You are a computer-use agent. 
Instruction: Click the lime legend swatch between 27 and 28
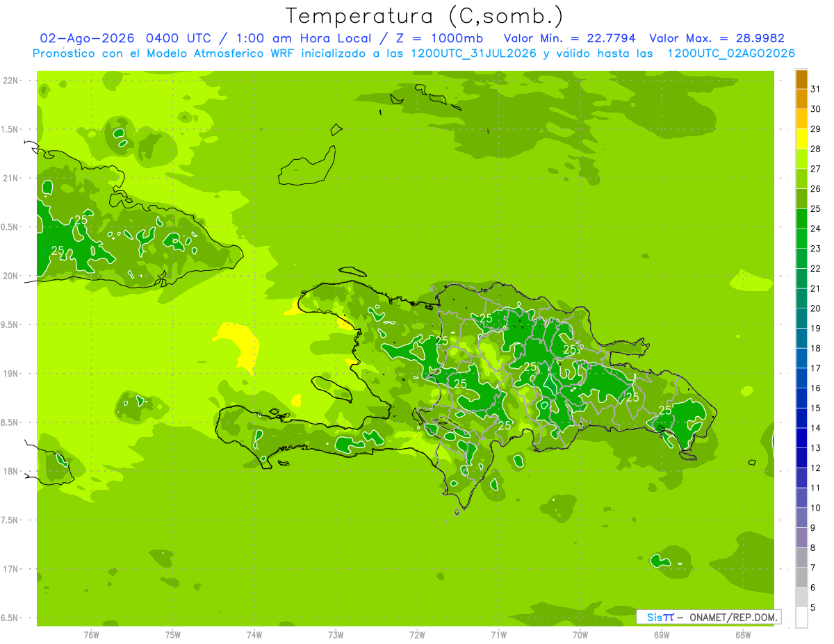pyautogui.click(x=801, y=159)
